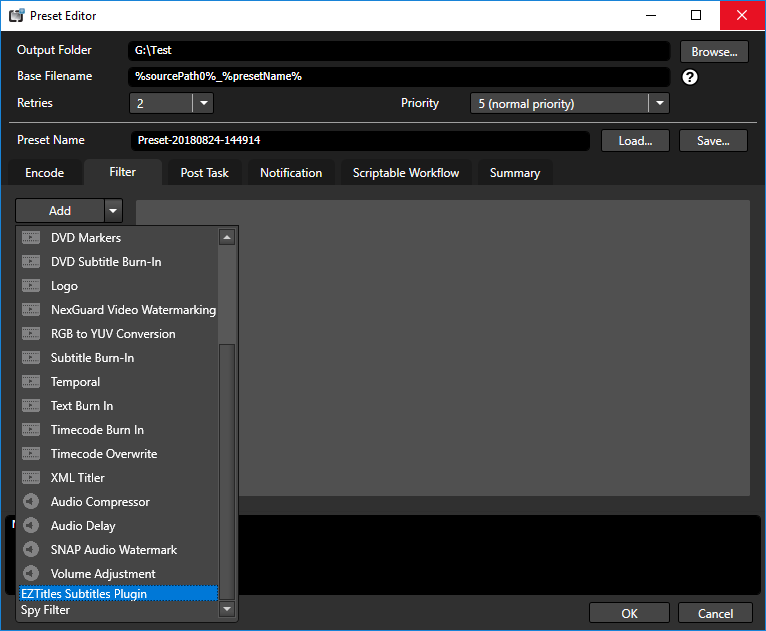Open the Retries dropdown arrow
This screenshot has width=766, height=631.
tap(202, 103)
